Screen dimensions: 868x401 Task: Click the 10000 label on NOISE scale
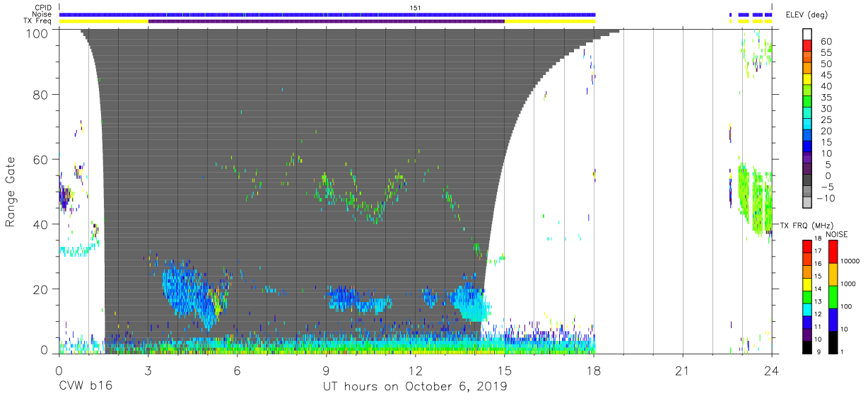(850, 262)
